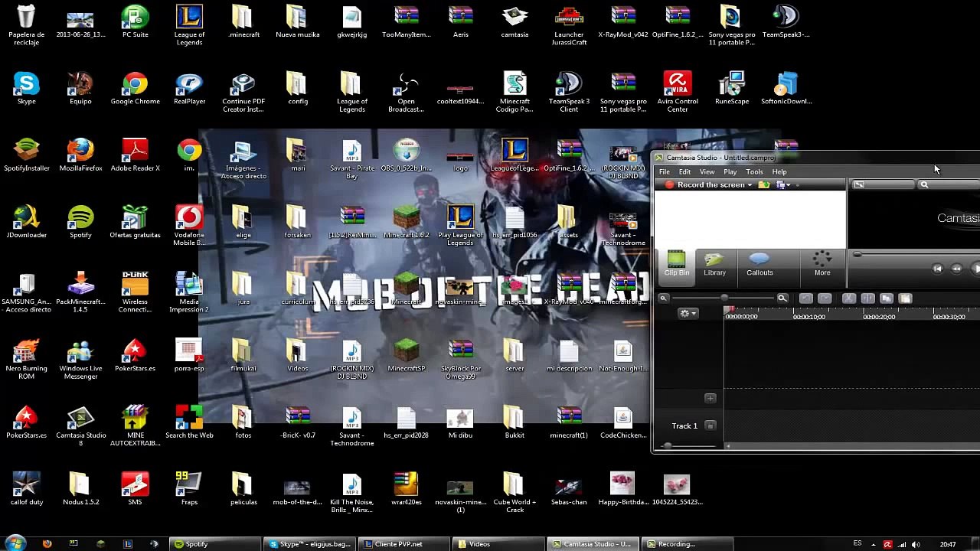Open the Help menu in Camtasia Studio
Viewport: 980px width, 551px height.
coord(779,171)
